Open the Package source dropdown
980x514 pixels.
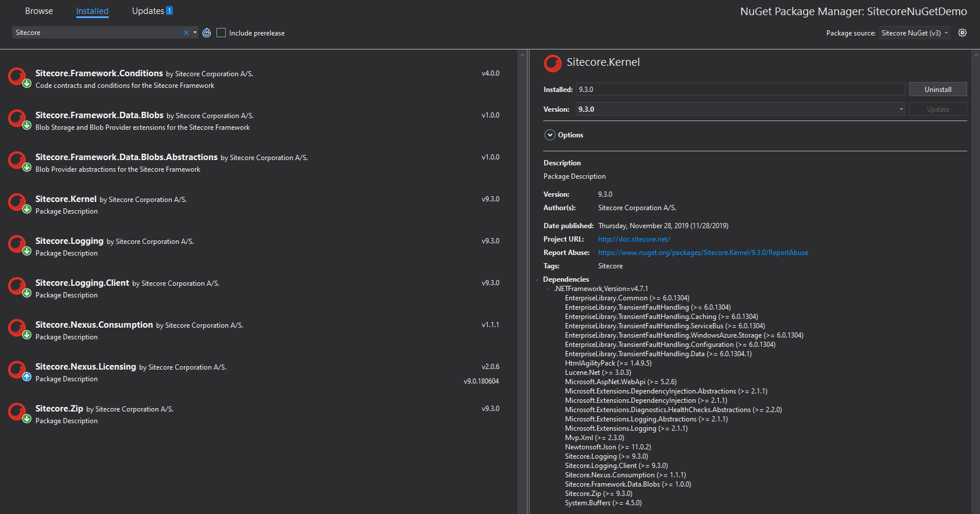pos(915,33)
